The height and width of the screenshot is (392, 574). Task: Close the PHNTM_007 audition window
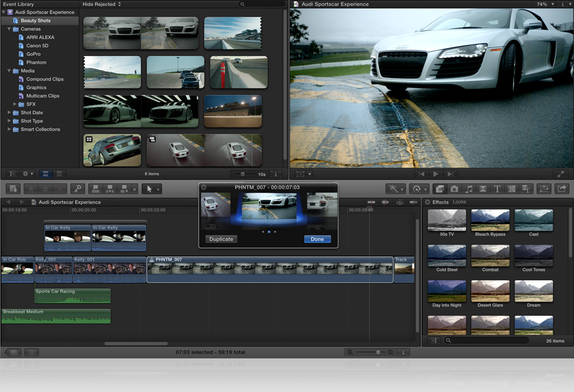pyautogui.click(x=203, y=187)
